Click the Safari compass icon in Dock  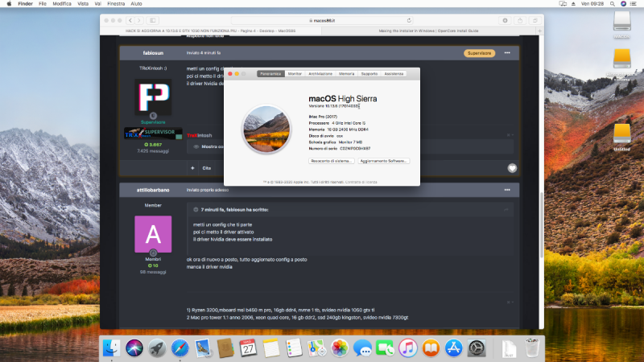(180, 348)
